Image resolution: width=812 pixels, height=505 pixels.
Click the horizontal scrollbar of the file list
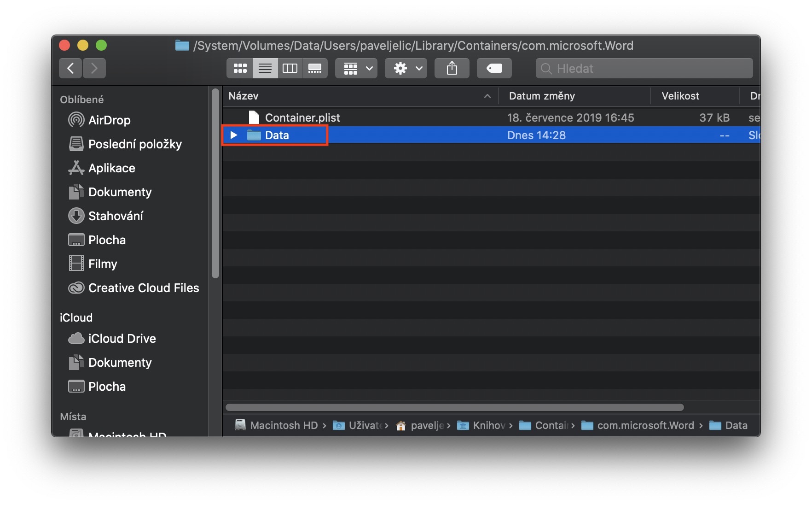tap(454, 407)
